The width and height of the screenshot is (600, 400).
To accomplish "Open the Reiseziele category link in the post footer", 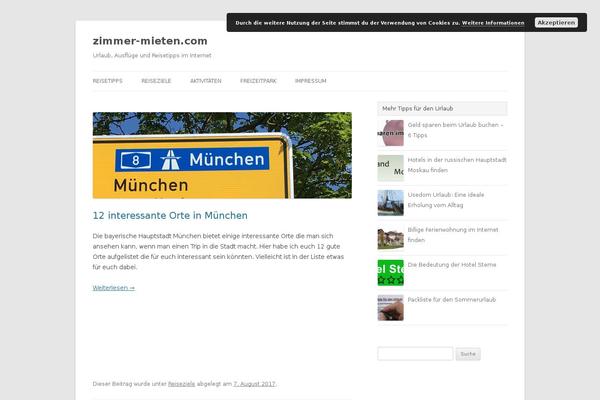I will click(181, 384).
